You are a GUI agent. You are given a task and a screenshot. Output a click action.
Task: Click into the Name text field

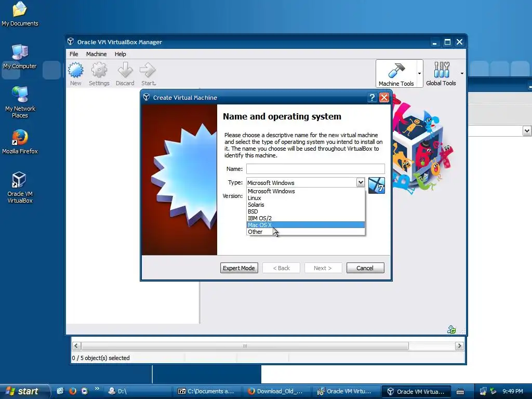click(x=315, y=169)
